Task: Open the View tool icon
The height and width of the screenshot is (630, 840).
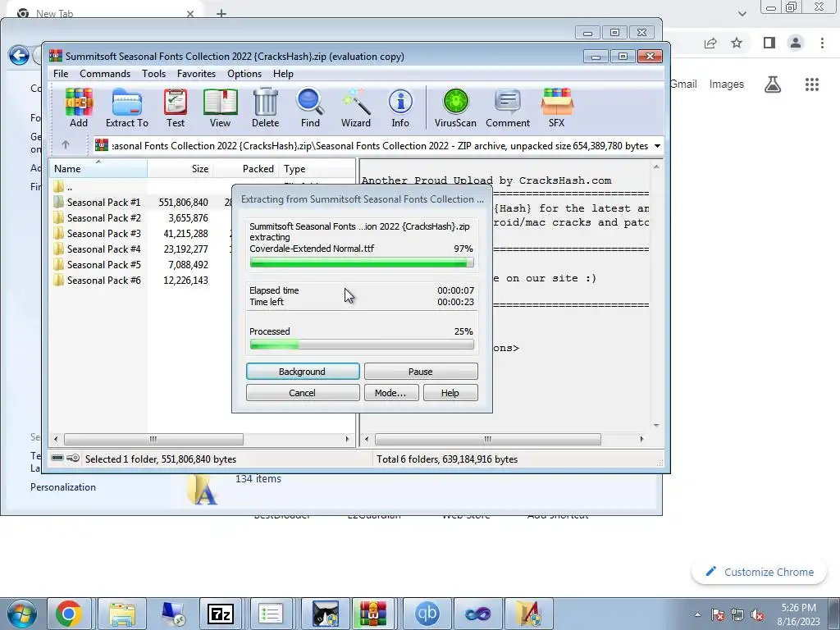Action: click(x=220, y=107)
